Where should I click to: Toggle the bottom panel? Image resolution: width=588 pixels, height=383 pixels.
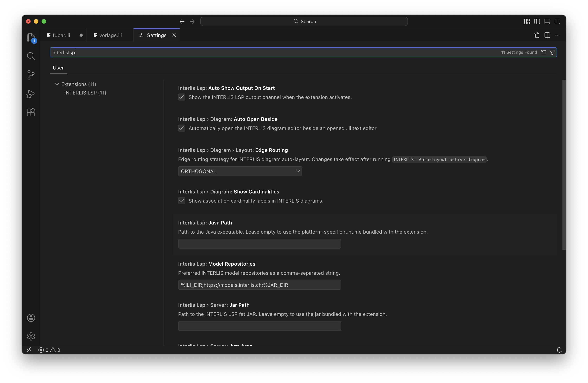click(x=547, y=22)
